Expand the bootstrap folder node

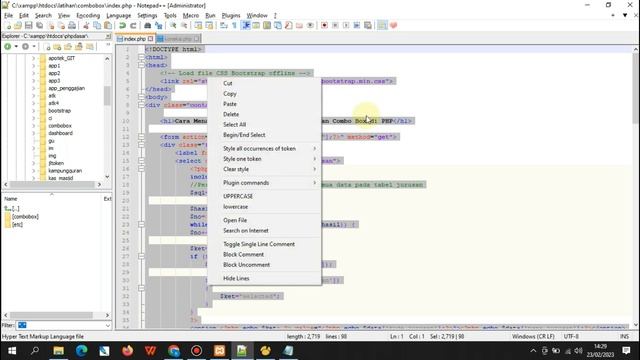(x=33, y=111)
